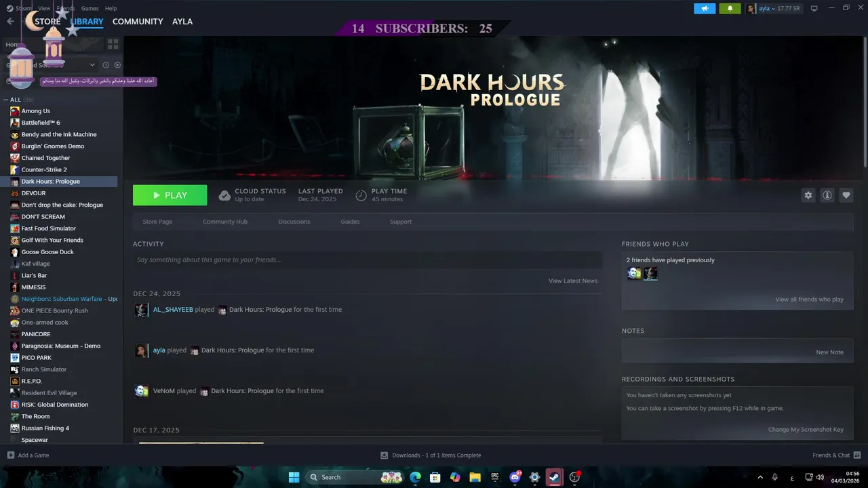868x488 pixels.
Task: Click the play time clock icon
Action: (361, 195)
